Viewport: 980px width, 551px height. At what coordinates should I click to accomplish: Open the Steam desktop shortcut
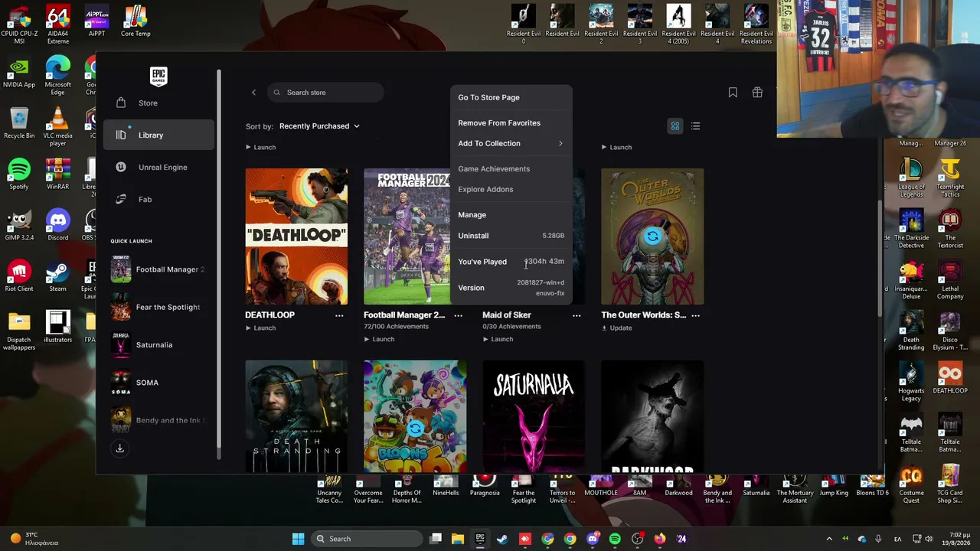coord(57,276)
